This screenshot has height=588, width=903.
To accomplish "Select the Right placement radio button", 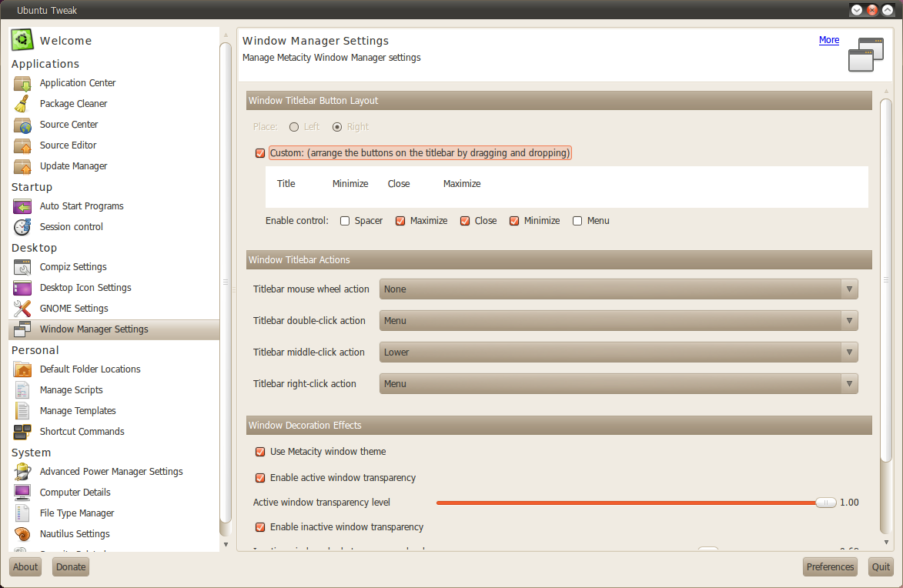I will (x=337, y=127).
